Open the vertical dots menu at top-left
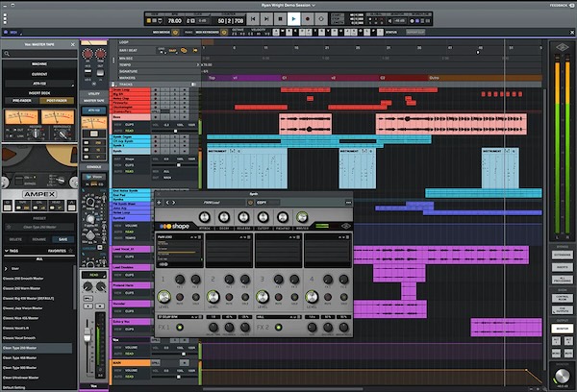The height and width of the screenshot is (392, 577). tap(5, 19)
